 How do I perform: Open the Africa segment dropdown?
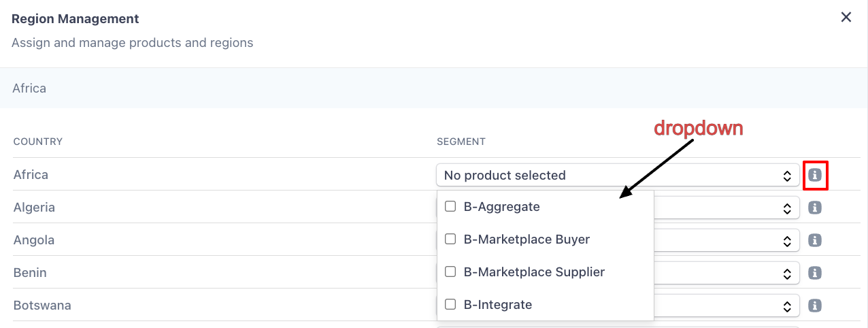point(617,176)
